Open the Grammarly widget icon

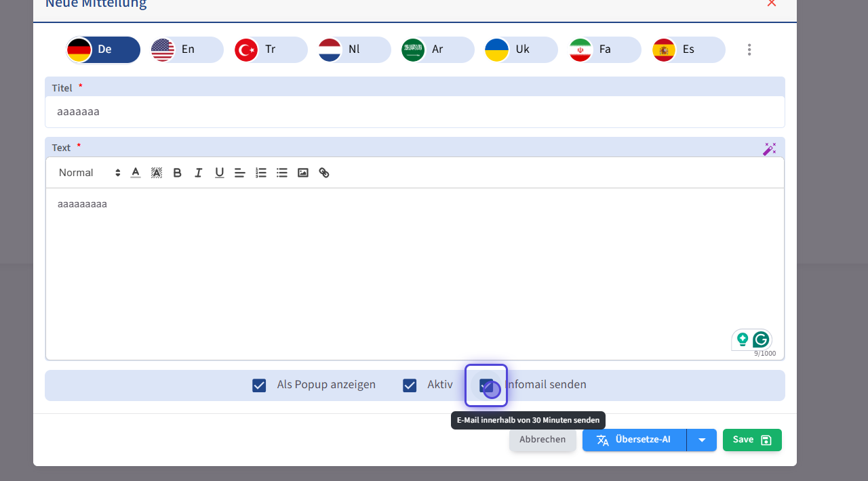point(761,339)
